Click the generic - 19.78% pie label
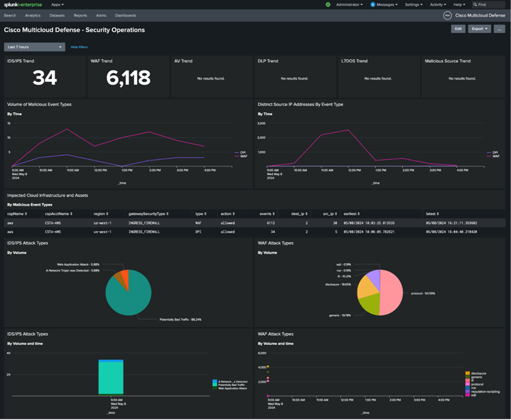511x420 pixels. (x=340, y=315)
